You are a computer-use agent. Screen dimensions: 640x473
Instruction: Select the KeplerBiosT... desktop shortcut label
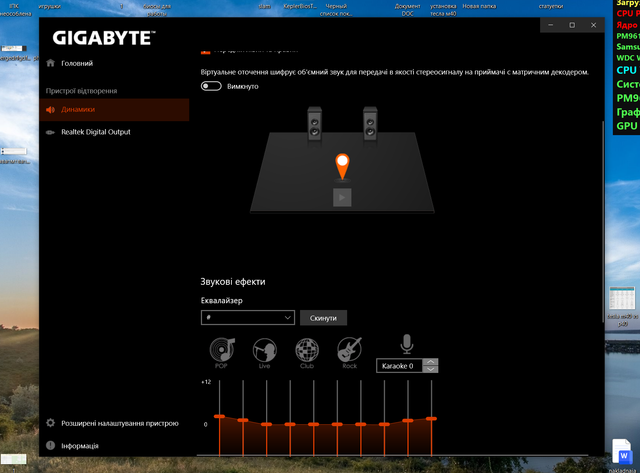coord(300,6)
